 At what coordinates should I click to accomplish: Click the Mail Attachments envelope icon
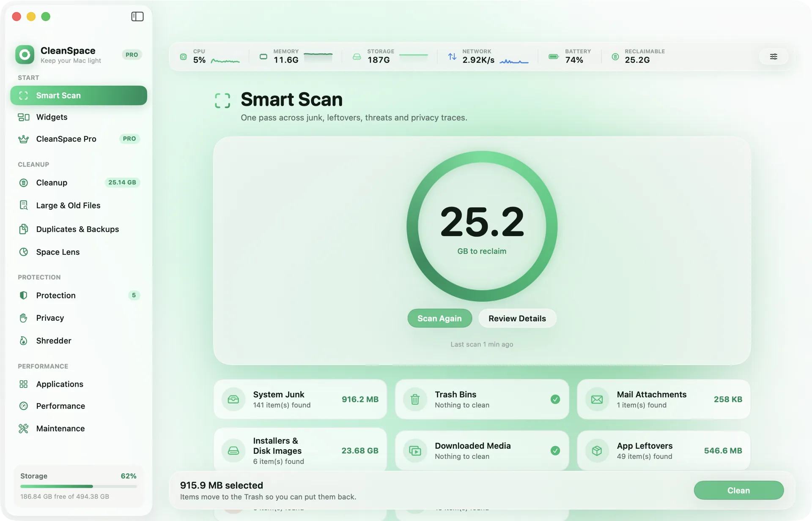point(597,399)
